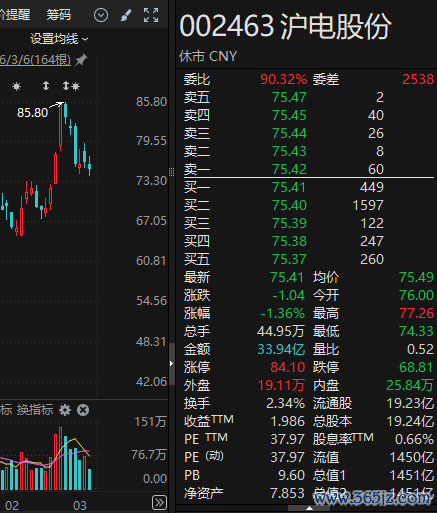Click the 002463 沪电股份 stock title
The width and height of the screenshot is (437, 513).
(285, 26)
